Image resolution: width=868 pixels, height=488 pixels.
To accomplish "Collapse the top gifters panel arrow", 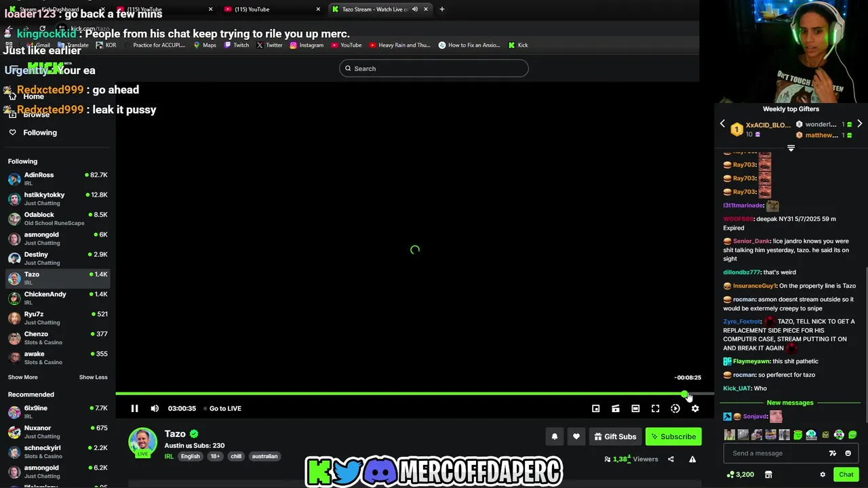I will [x=791, y=148].
